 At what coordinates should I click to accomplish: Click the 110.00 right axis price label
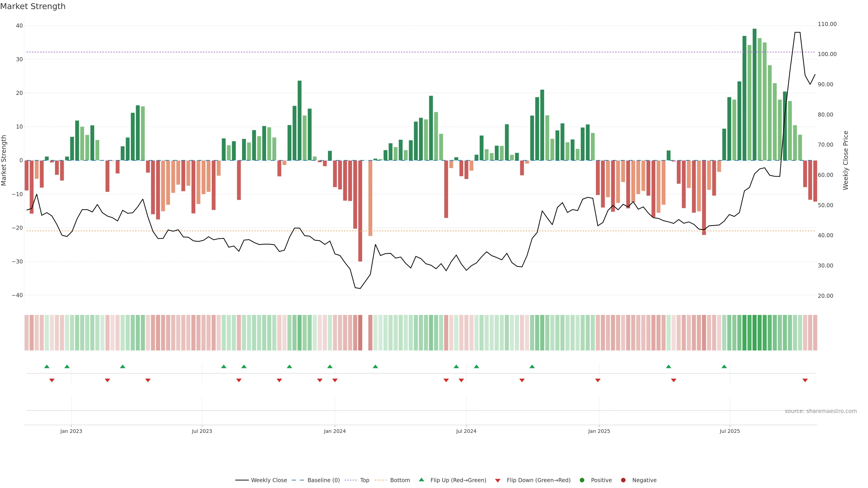(827, 24)
